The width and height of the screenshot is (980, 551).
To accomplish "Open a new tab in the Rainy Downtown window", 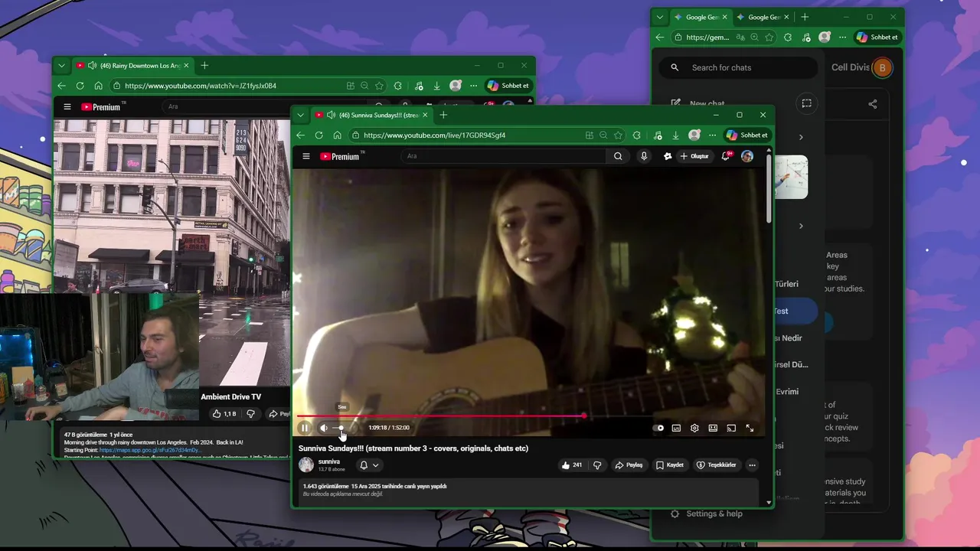I will (x=204, y=66).
